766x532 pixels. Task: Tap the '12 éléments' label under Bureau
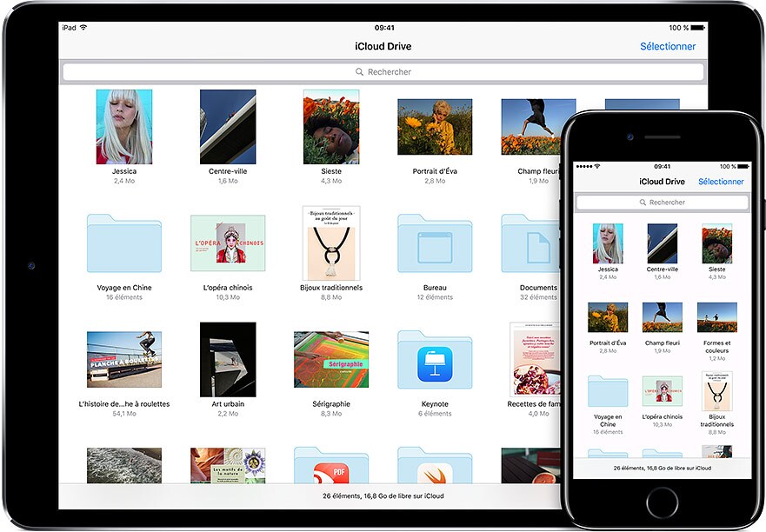(x=435, y=297)
